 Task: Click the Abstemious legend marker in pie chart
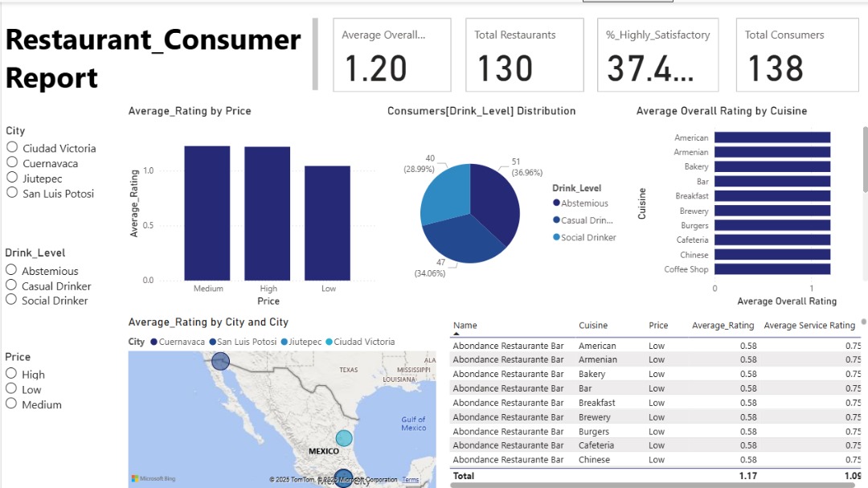[x=555, y=203]
